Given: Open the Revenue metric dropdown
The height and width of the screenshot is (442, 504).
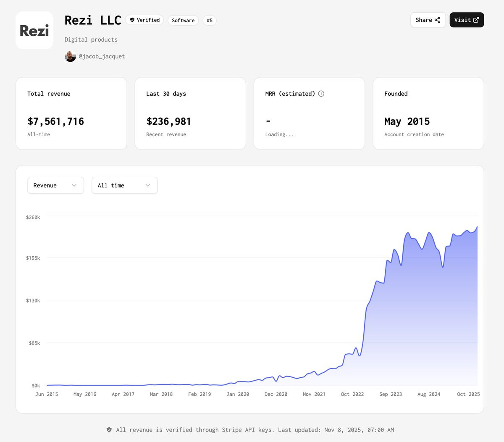Looking at the screenshot, I should tap(56, 185).
